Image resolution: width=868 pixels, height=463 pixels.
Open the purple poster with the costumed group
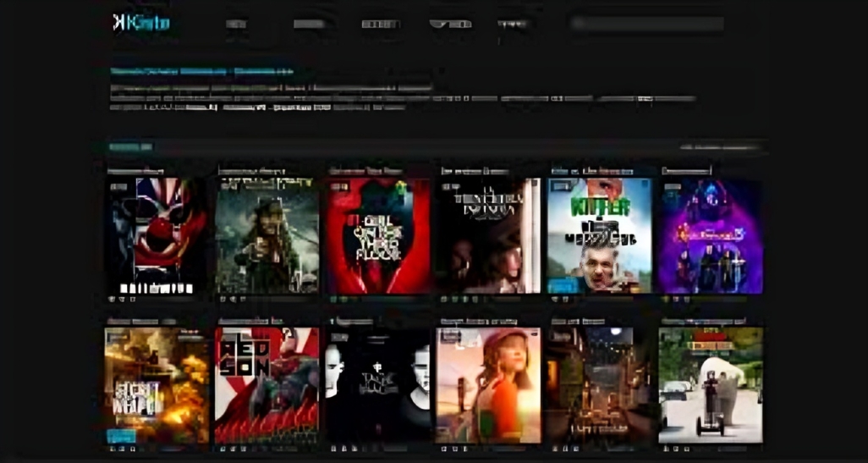711,235
